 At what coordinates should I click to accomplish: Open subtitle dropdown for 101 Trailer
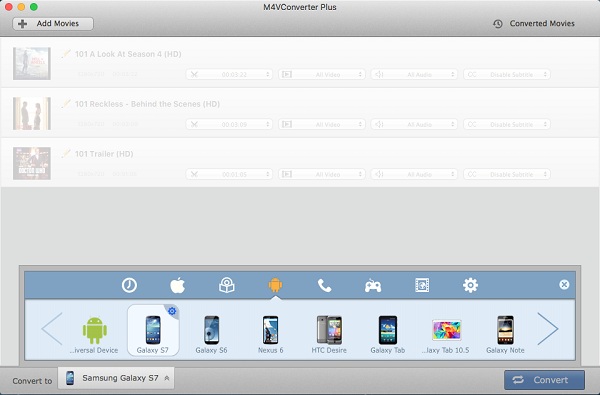(507, 174)
